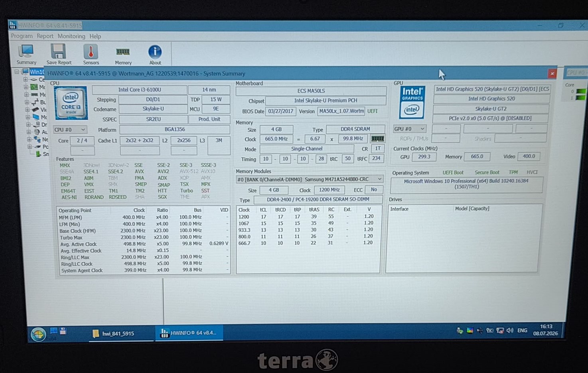
Task: Open the memory module BANK 0 dropdown
Action: (x=309, y=180)
